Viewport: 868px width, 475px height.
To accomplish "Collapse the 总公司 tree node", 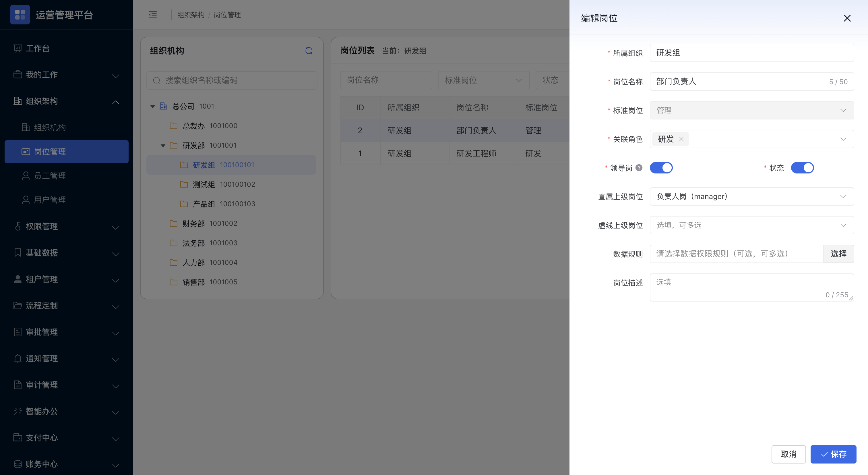I will coord(153,107).
